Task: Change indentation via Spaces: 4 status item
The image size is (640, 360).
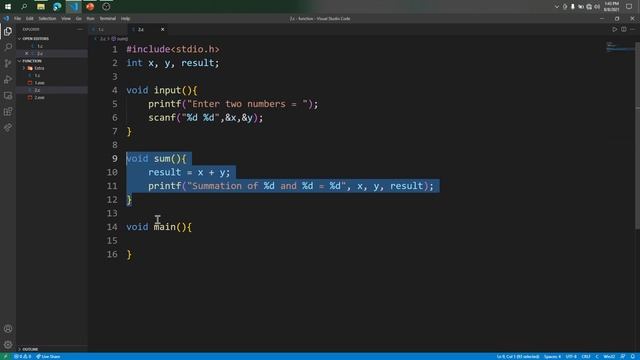Action: [x=552, y=357]
